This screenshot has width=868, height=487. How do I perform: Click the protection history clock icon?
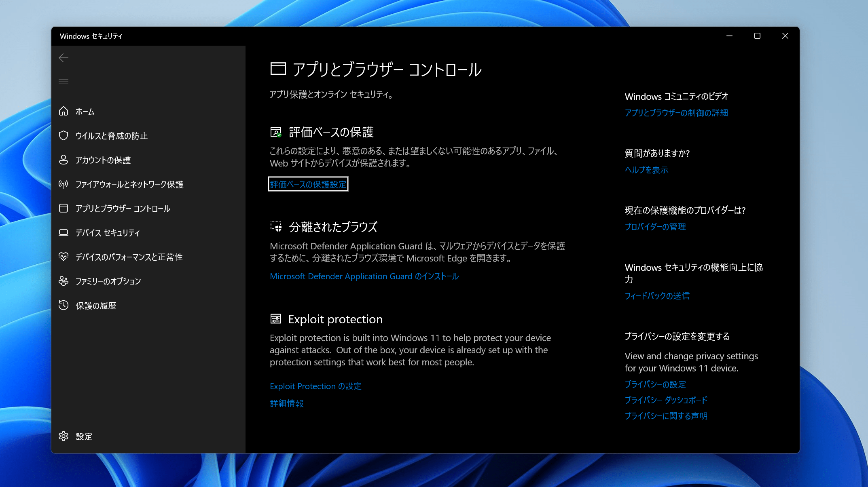point(64,305)
